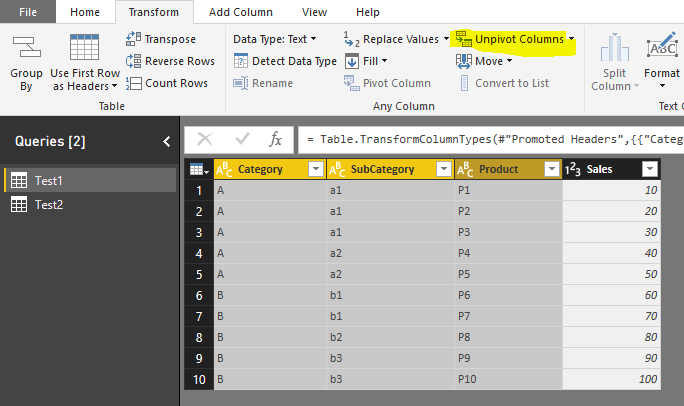Viewport: 684px width, 406px height.
Task: Click inside the formula bar
Action: [x=491, y=140]
